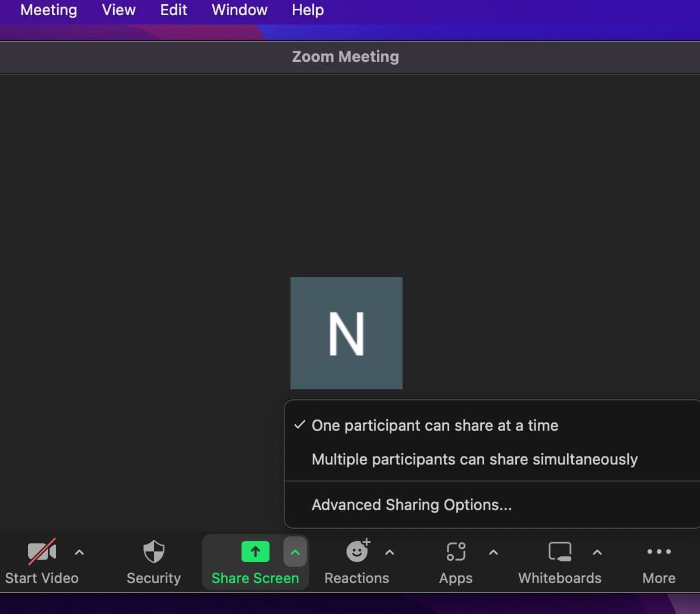Expand the Apps options chevron

(x=494, y=552)
